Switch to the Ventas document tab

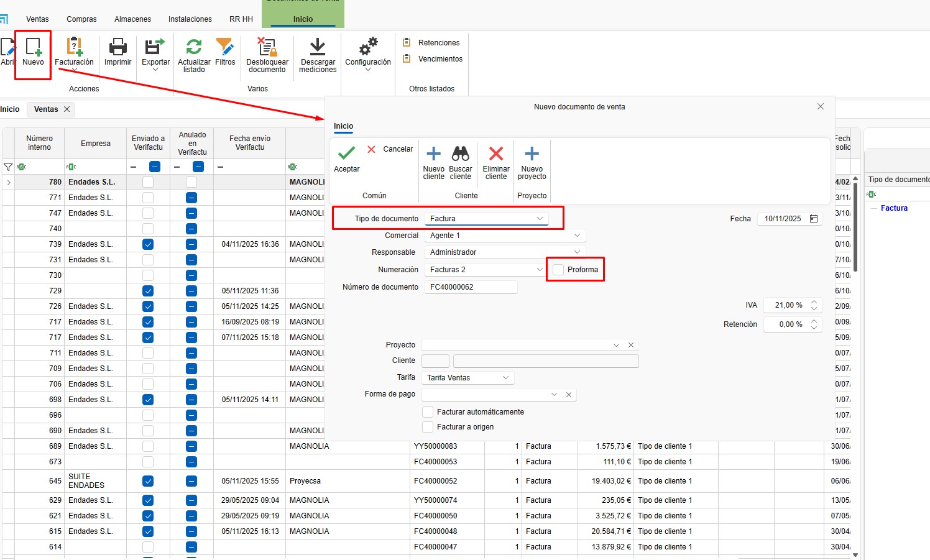click(x=46, y=109)
